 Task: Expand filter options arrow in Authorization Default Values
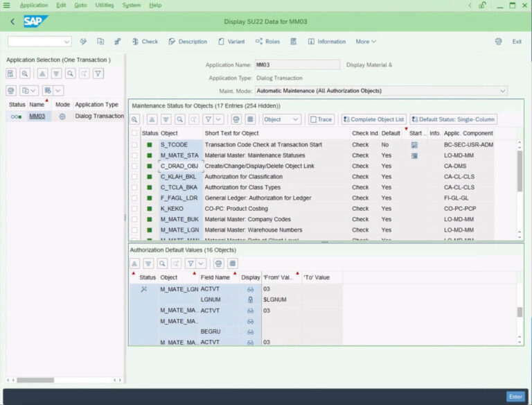coord(201,264)
